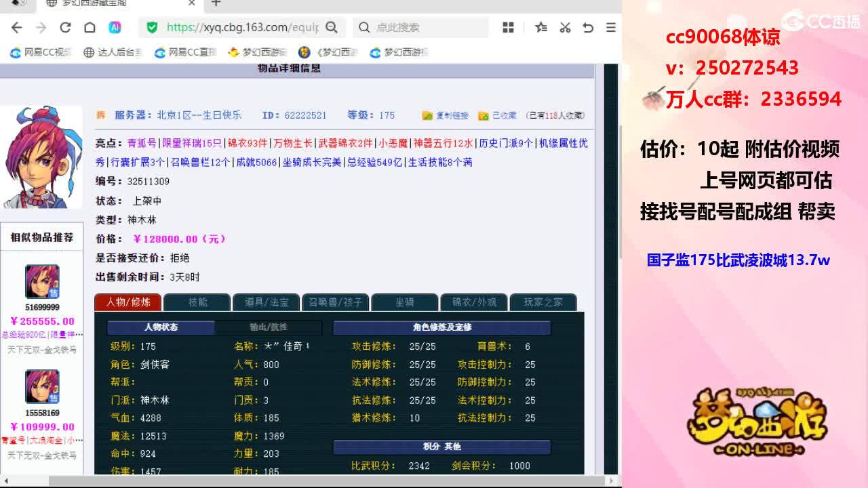
Task: Select the 梦幻西游藏宝阁 browser tab
Action: click(x=119, y=3)
